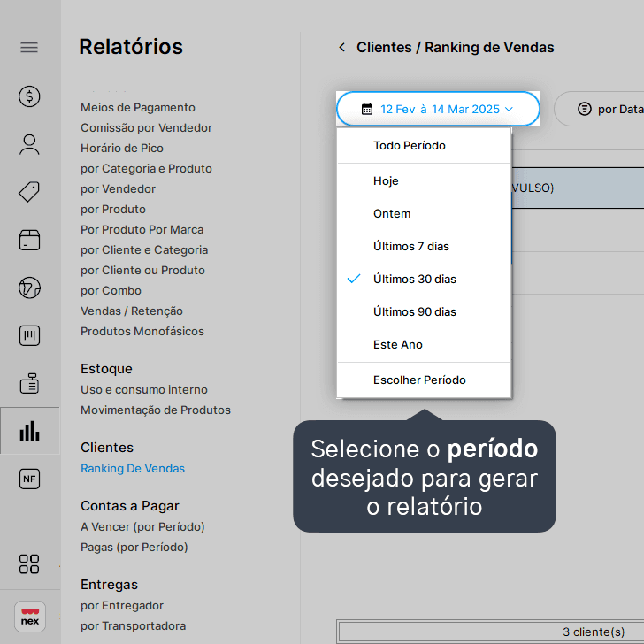Viewport: 644px width, 644px height.
Task: Open Meios de Pagamento report
Action: coord(138,108)
